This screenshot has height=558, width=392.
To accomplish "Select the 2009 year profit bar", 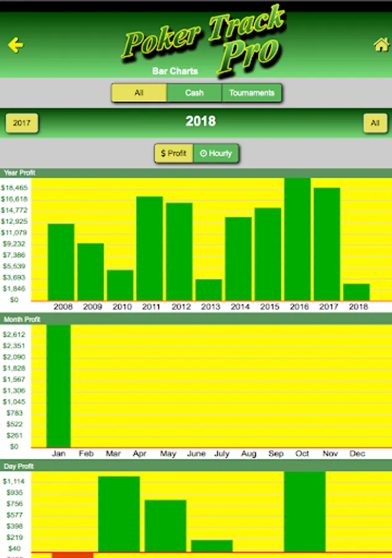I will click(90, 272).
